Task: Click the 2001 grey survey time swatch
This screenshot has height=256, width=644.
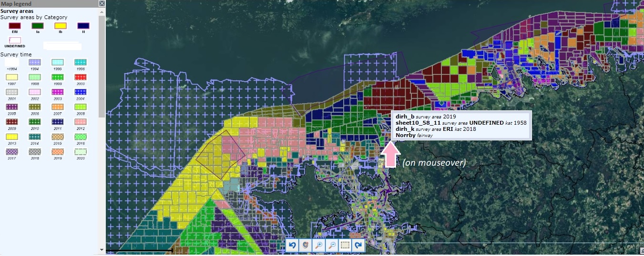Action: click(11, 92)
